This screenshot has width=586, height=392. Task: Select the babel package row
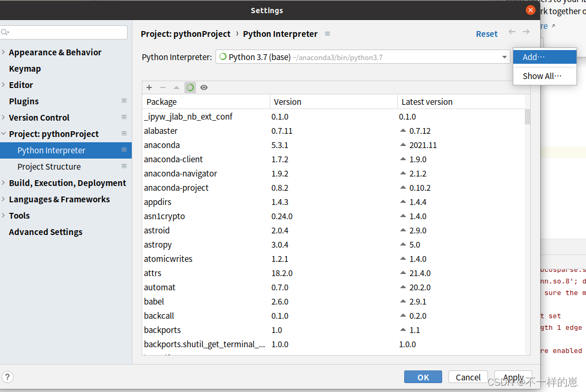pyautogui.click(x=334, y=301)
